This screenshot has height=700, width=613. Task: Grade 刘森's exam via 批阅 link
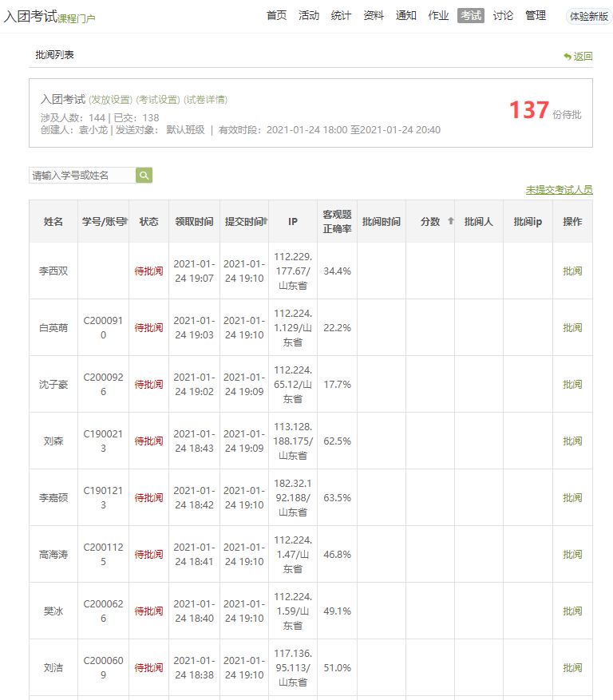click(x=572, y=441)
